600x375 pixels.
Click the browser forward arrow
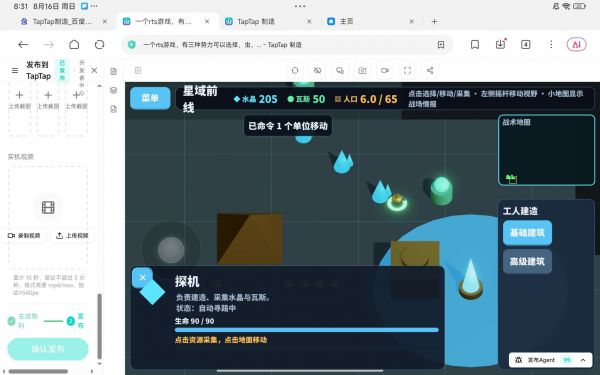(x=49, y=45)
